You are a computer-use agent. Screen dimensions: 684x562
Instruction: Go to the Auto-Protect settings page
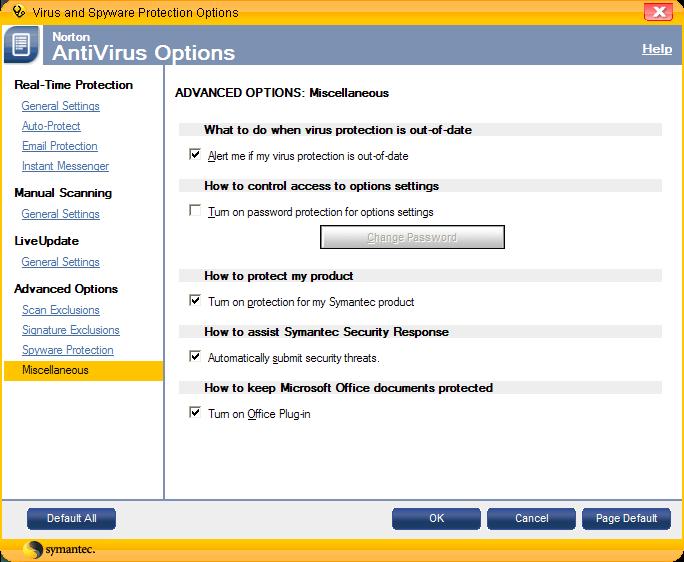pos(51,126)
